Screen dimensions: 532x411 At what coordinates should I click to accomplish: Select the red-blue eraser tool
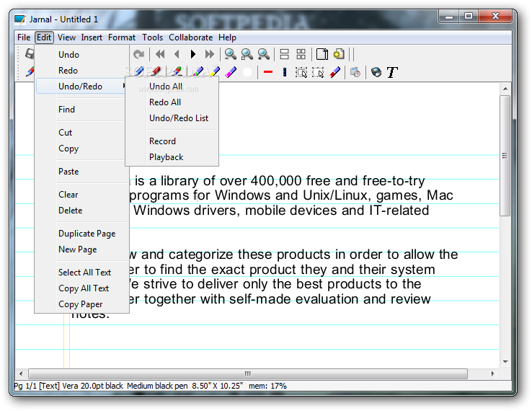tap(335, 72)
